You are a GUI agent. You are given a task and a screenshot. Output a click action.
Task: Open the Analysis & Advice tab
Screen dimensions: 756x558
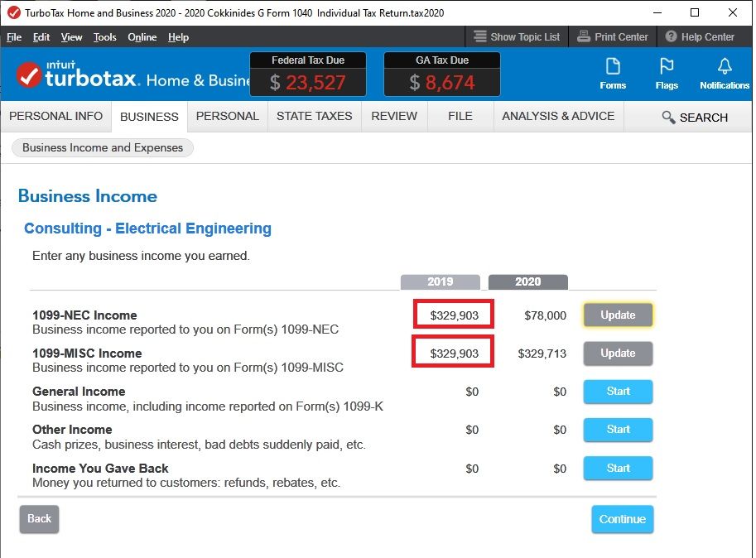coord(558,116)
